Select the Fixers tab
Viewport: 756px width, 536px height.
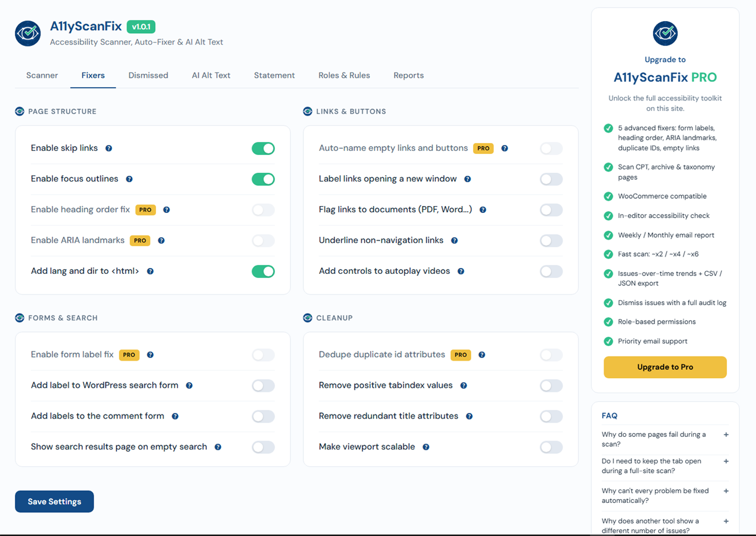93,75
